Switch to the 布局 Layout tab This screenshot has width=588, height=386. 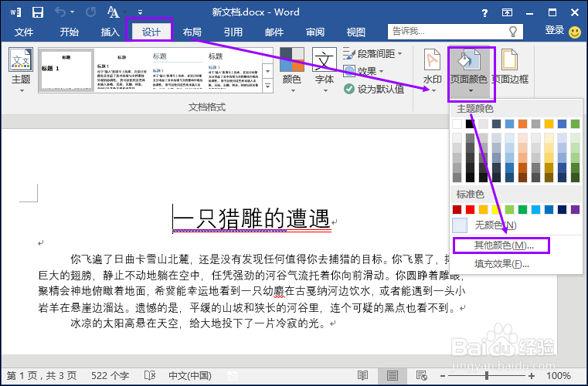tap(192, 32)
